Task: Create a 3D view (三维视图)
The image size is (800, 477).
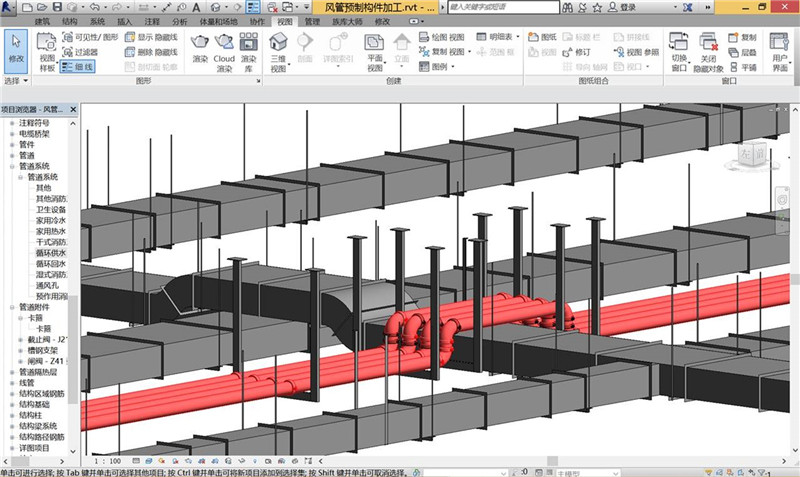Action: 280,43
